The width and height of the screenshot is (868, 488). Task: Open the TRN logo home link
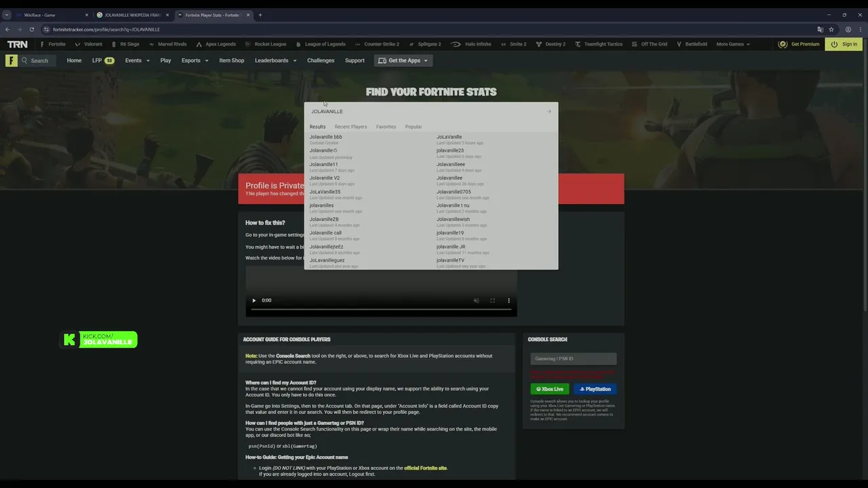click(18, 44)
